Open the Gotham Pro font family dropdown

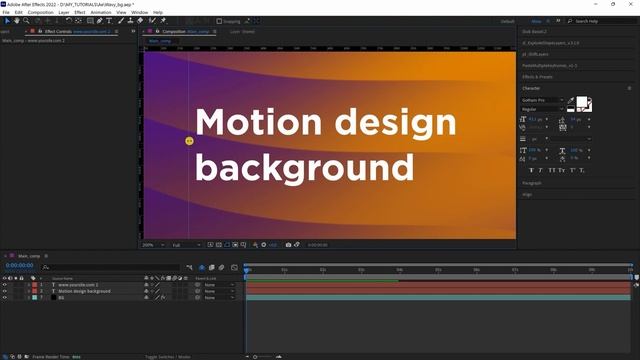(542, 100)
